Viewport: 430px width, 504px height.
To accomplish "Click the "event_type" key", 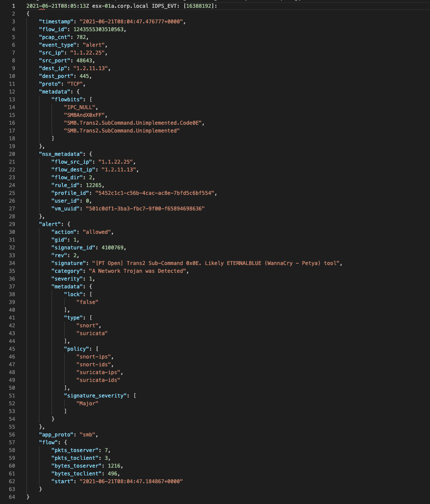I will (55, 45).
